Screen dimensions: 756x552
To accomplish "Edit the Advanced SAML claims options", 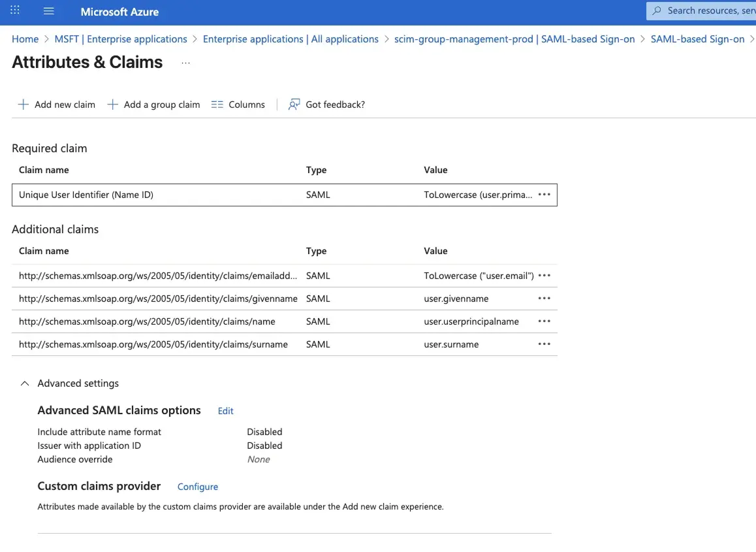I will coord(225,411).
